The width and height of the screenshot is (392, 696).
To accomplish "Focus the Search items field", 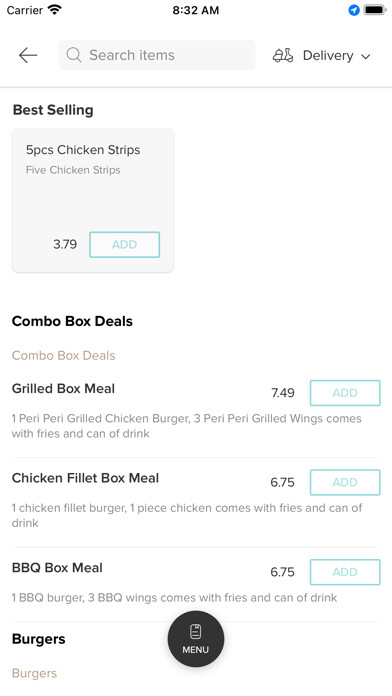I will pyautogui.click(x=157, y=55).
